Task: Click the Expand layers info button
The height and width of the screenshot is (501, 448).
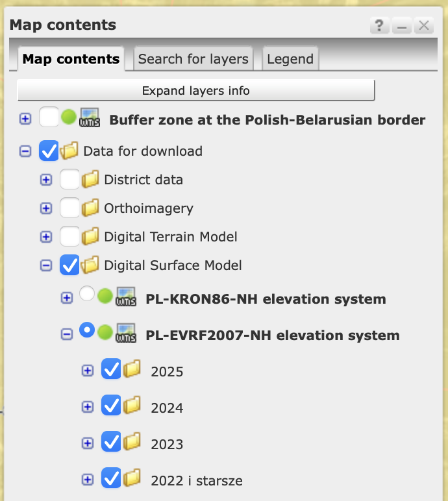Action: [195, 90]
